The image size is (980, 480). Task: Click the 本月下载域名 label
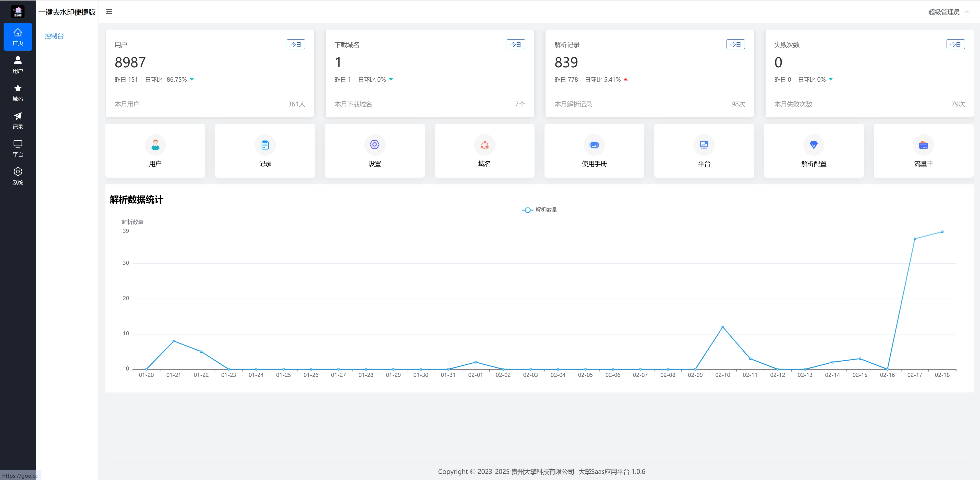(353, 104)
